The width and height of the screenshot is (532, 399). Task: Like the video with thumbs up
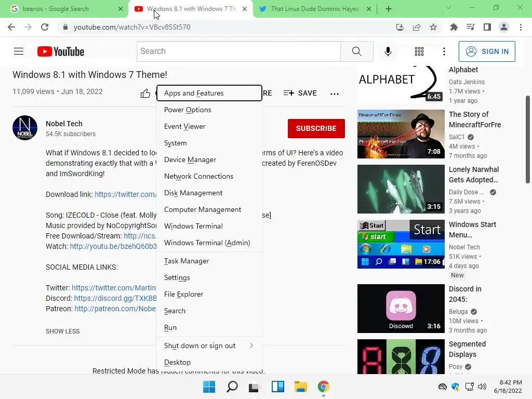(x=145, y=93)
